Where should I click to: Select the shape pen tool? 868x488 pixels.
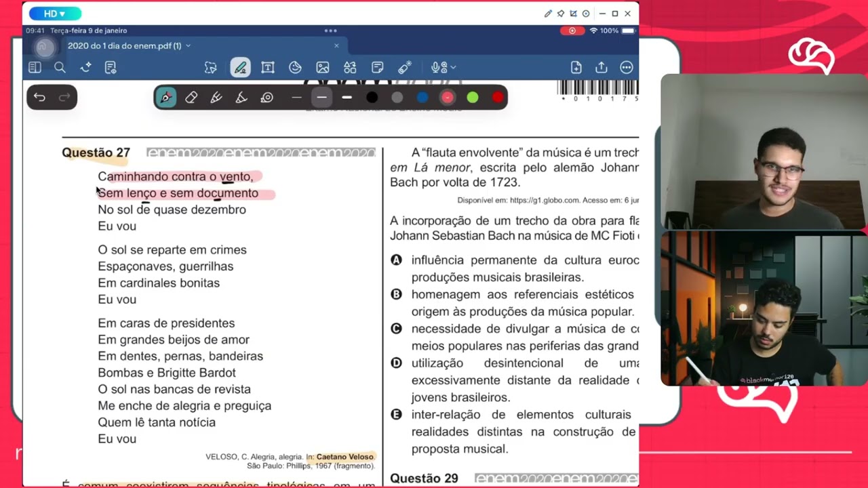[241, 98]
